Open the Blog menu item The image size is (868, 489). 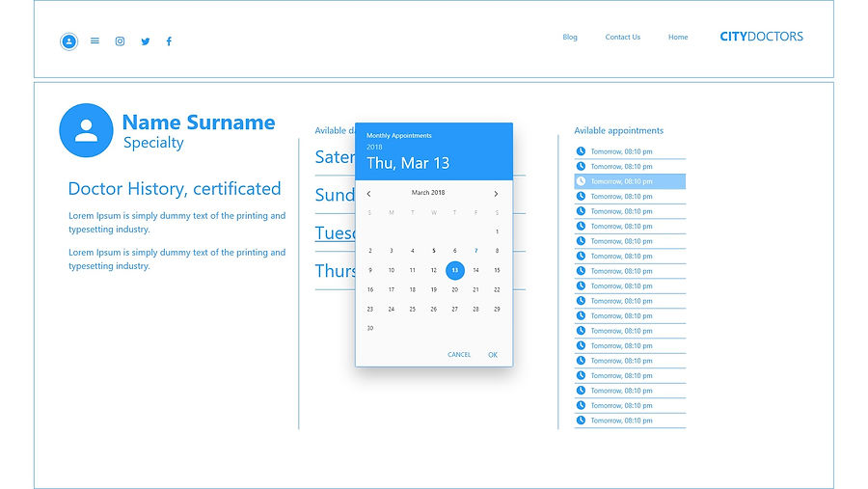pyautogui.click(x=570, y=37)
